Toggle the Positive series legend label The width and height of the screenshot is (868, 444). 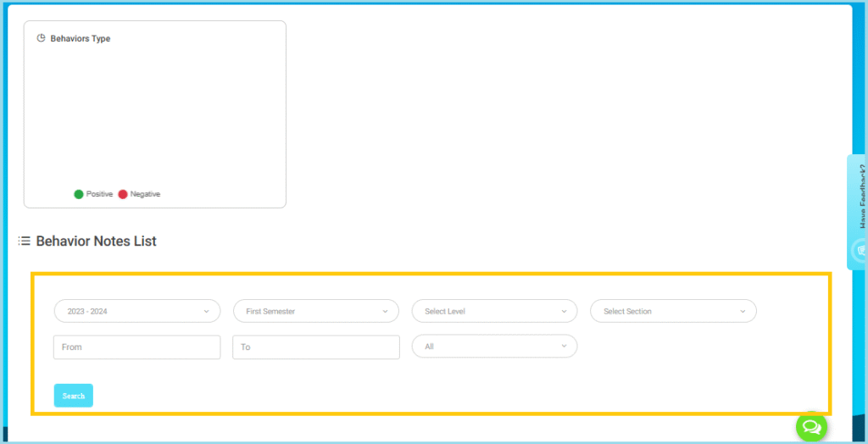[x=99, y=194]
